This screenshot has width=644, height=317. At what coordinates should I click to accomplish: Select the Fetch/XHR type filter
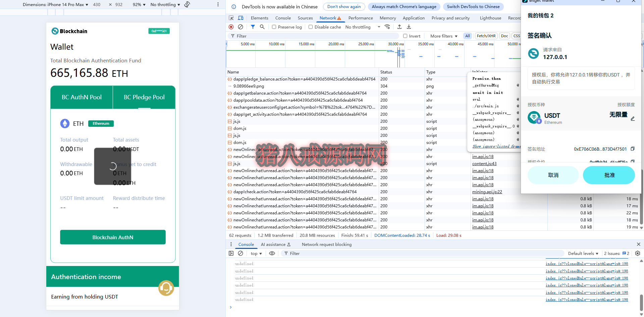[x=486, y=36]
